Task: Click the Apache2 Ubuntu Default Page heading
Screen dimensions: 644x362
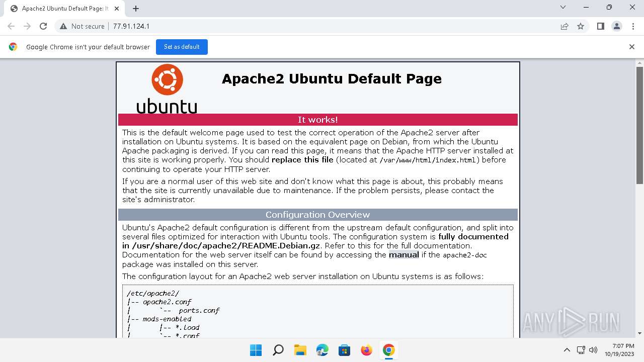Action: (x=332, y=78)
